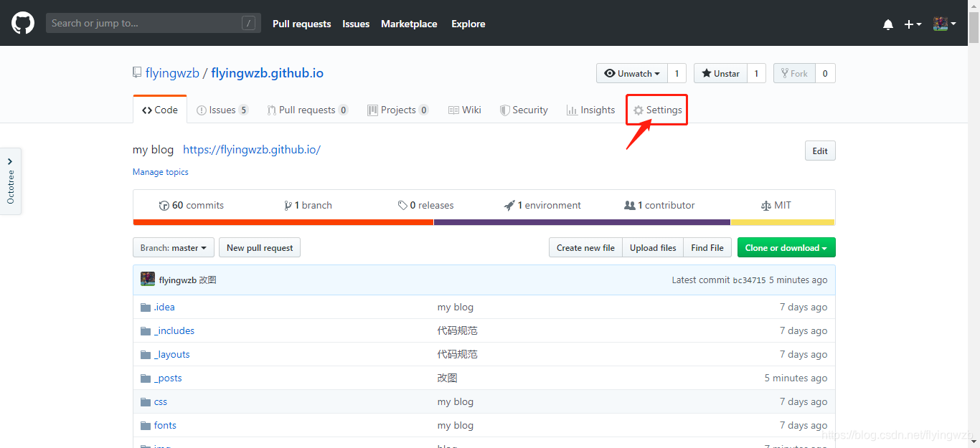This screenshot has height=448, width=980.
Task: Open the _posts folder
Action: tap(168, 378)
